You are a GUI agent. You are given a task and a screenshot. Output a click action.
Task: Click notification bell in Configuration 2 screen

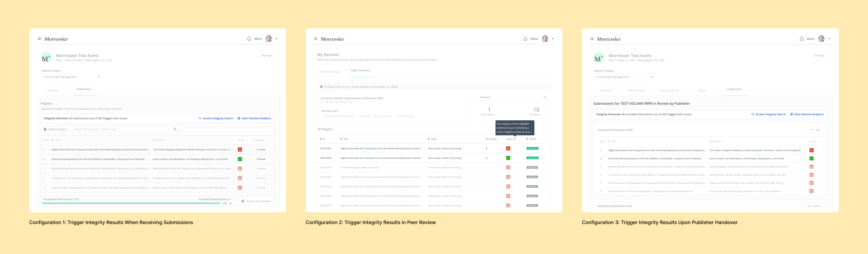(x=525, y=39)
